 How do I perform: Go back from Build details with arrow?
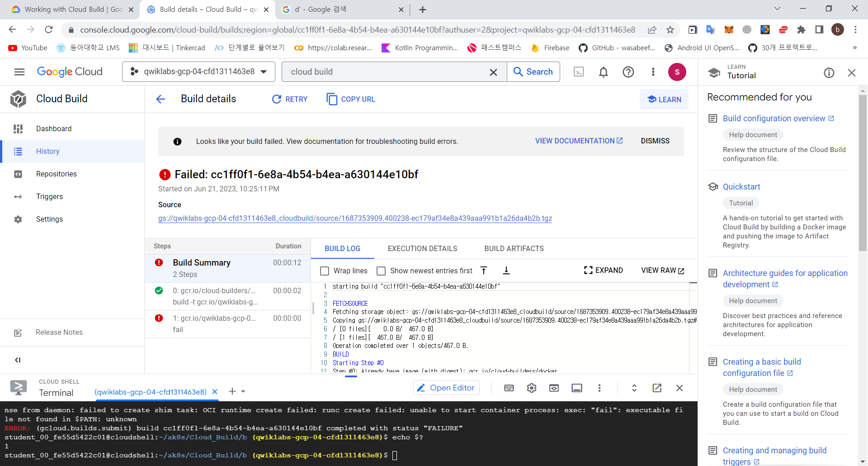pos(160,99)
